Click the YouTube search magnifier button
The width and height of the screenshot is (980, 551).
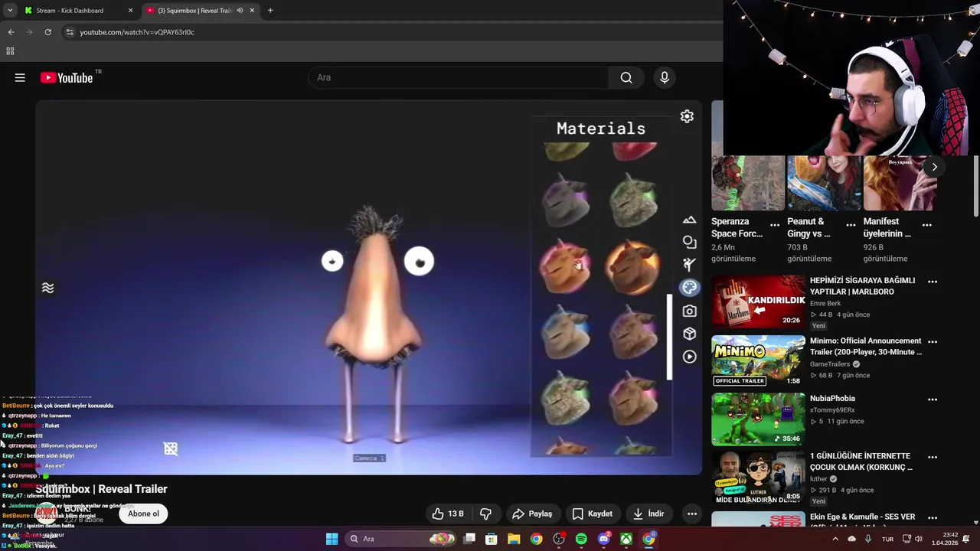point(626,77)
